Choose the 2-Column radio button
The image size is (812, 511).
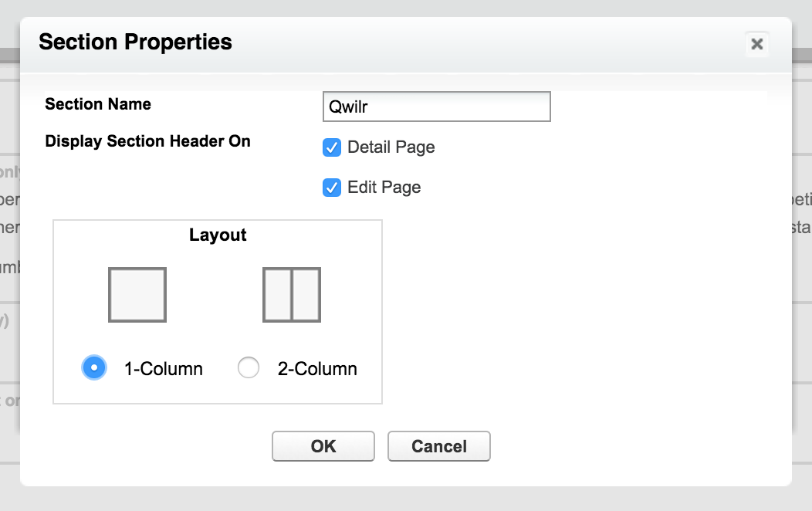[x=249, y=367]
